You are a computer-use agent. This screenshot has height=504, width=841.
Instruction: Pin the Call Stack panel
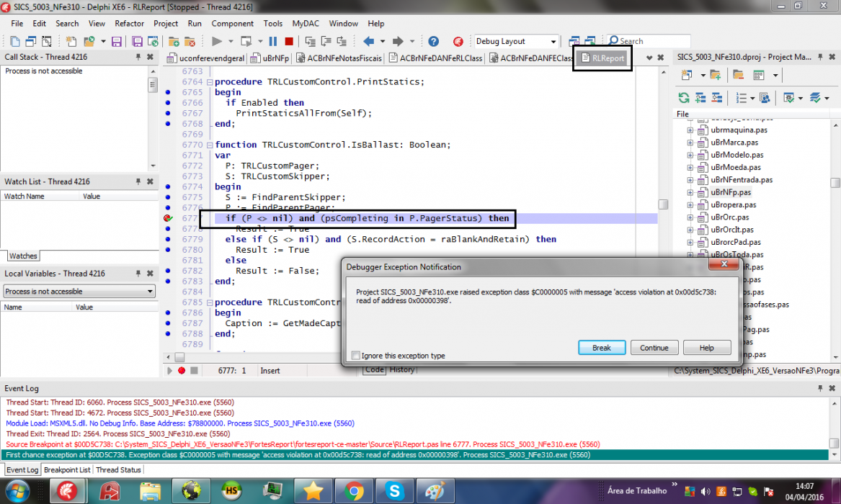(x=138, y=57)
